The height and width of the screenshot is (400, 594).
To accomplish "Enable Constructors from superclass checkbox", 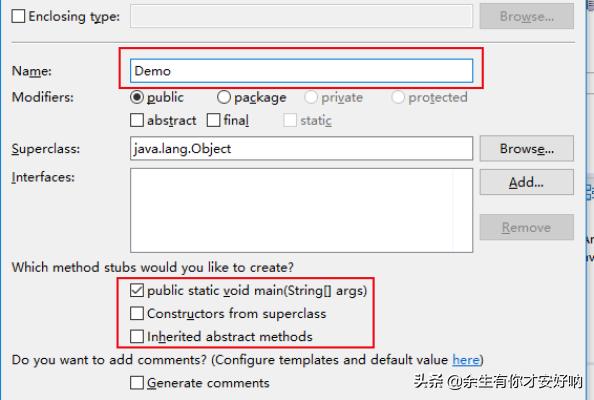I will [x=137, y=314].
